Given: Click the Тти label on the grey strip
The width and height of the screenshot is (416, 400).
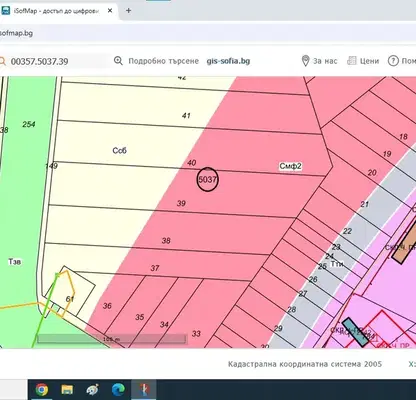Looking at the screenshot, I should (x=337, y=264).
